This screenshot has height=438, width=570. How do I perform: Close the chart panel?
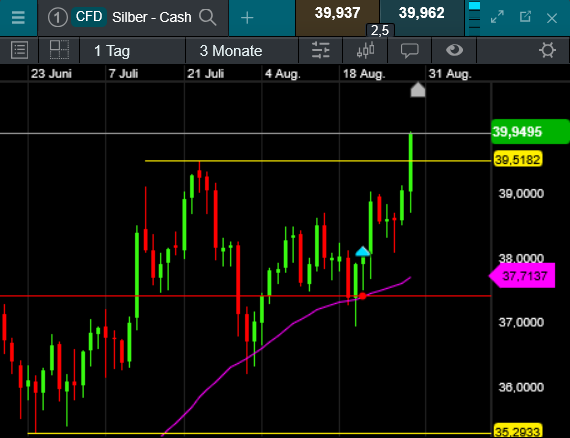pos(552,18)
